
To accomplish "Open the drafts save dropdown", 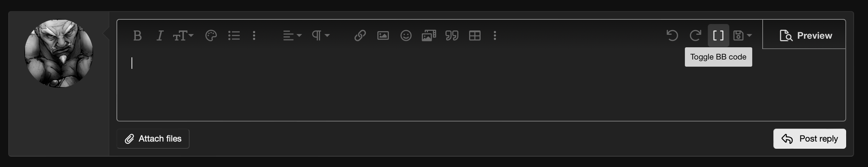I will 742,35.
